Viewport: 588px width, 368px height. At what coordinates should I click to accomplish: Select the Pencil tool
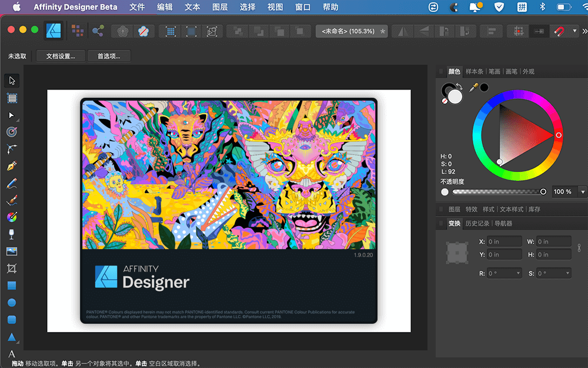tap(12, 183)
